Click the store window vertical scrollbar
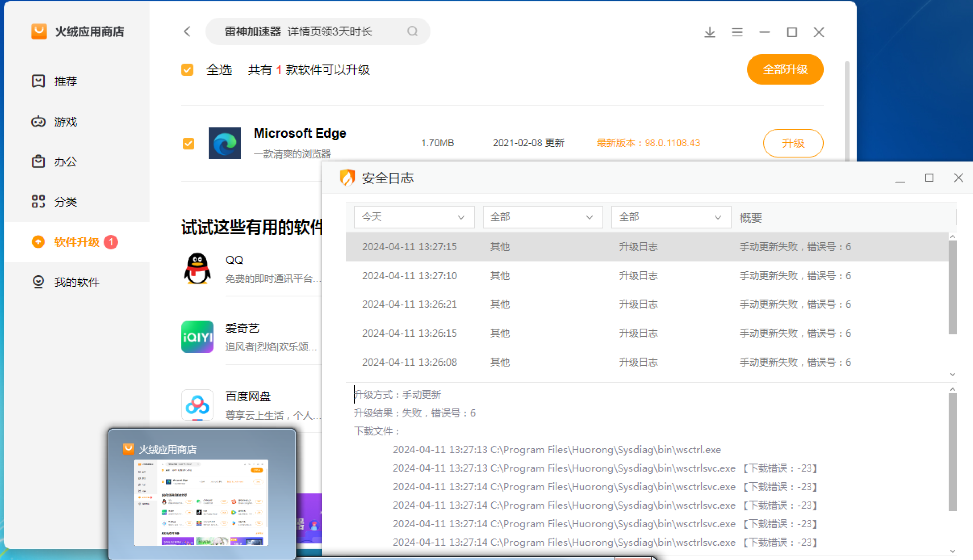The height and width of the screenshot is (560, 973). (847, 112)
